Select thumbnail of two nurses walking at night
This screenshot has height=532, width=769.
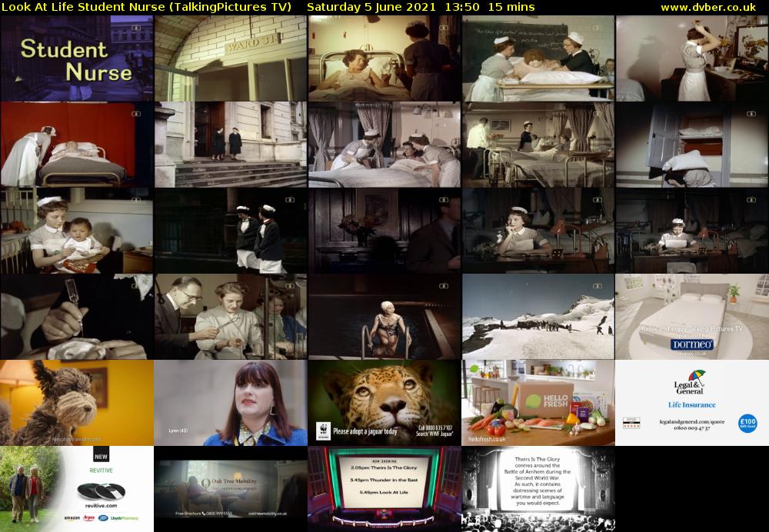pyautogui.click(x=231, y=231)
